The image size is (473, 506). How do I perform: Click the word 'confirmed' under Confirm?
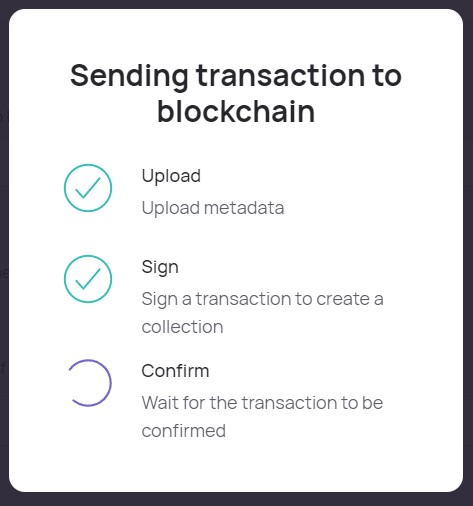tap(184, 431)
